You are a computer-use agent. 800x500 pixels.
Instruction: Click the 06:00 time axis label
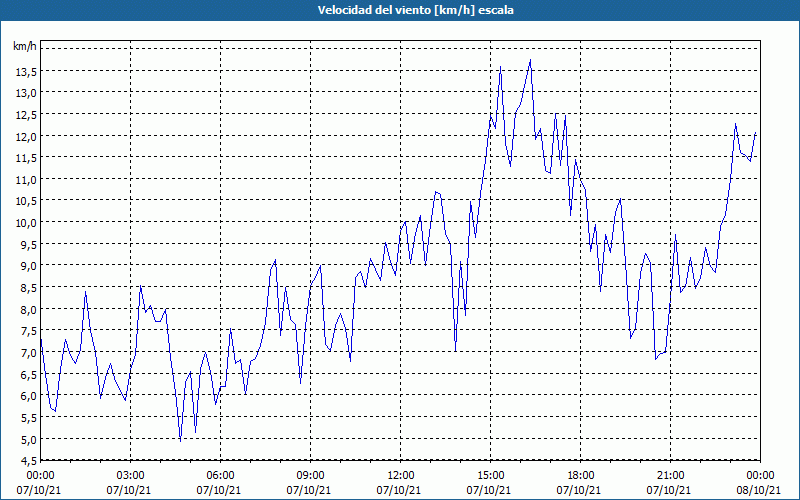coord(220,476)
